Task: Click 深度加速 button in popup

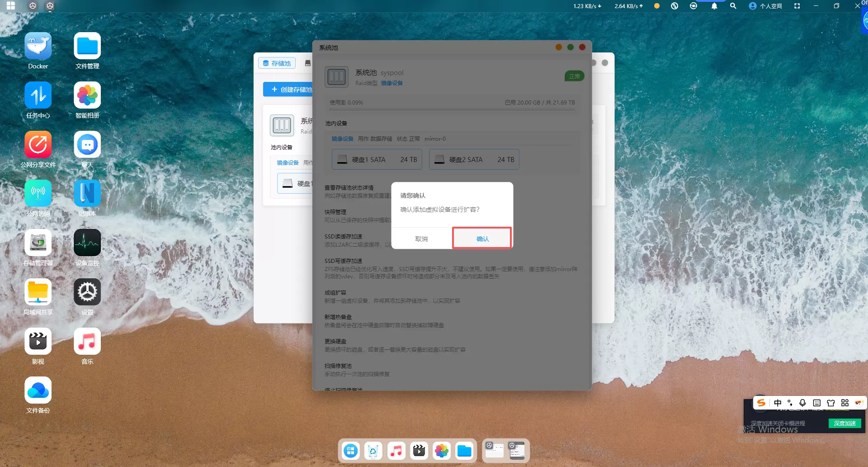Action: [x=844, y=423]
